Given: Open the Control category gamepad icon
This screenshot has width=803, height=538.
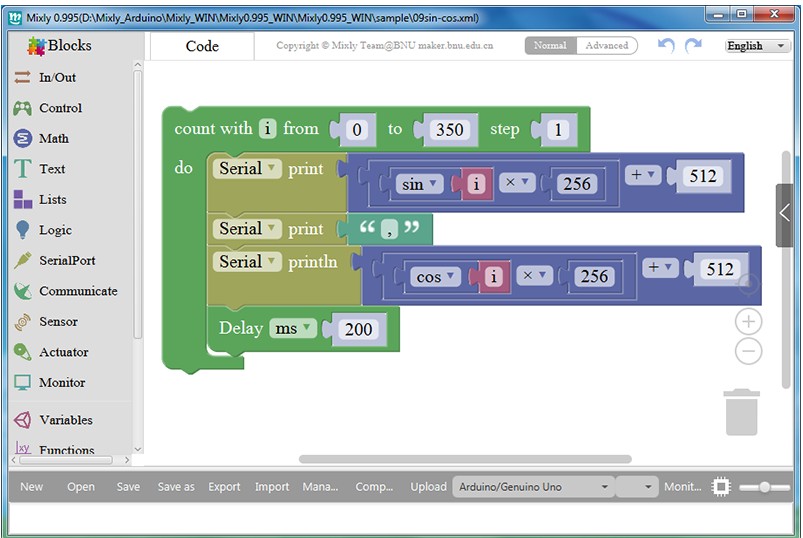Looking at the screenshot, I should pyautogui.click(x=22, y=108).
